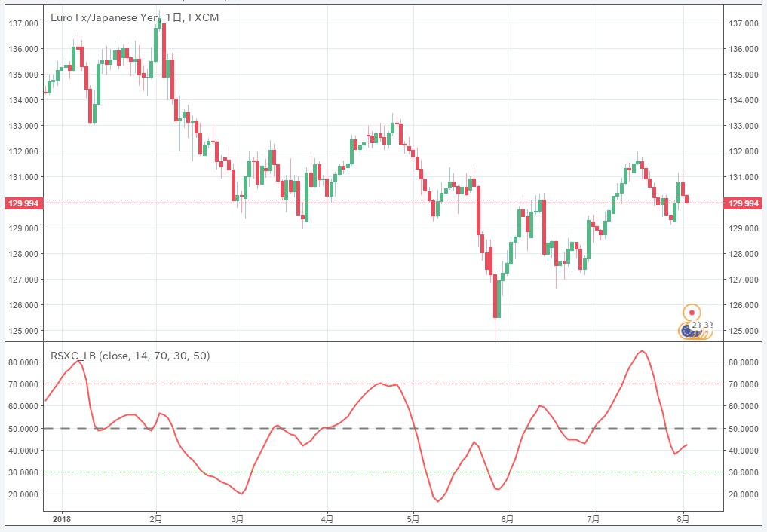Screen dimensions: 767x532
Task: Choose 136.000 on the right price scale
Action: click(744, 49)
